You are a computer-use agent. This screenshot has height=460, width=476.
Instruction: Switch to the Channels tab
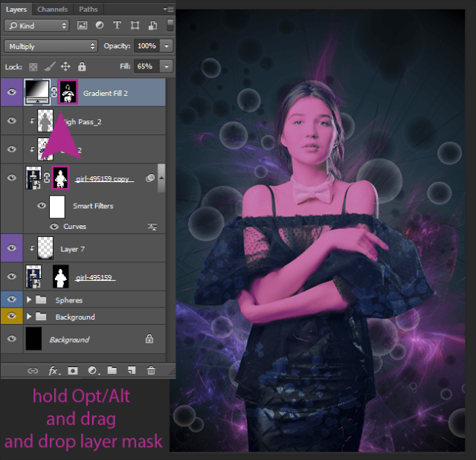[52, 10]
